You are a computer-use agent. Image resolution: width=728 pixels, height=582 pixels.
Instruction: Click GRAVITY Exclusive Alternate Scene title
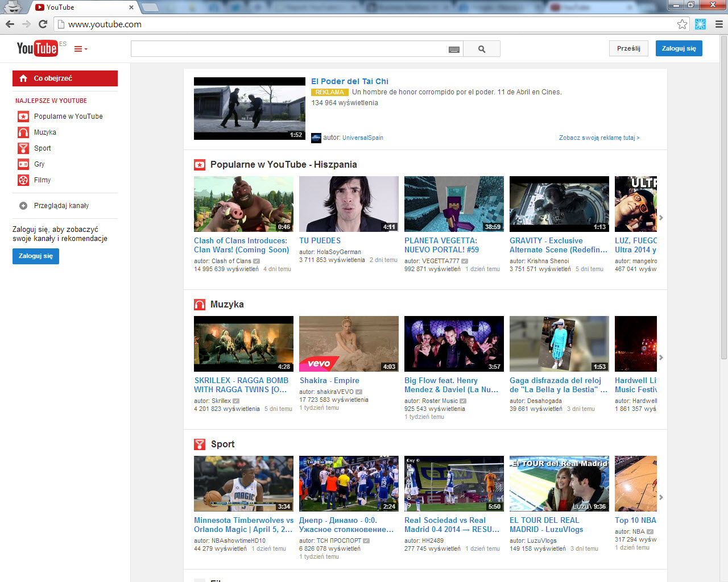pos(559,245)
